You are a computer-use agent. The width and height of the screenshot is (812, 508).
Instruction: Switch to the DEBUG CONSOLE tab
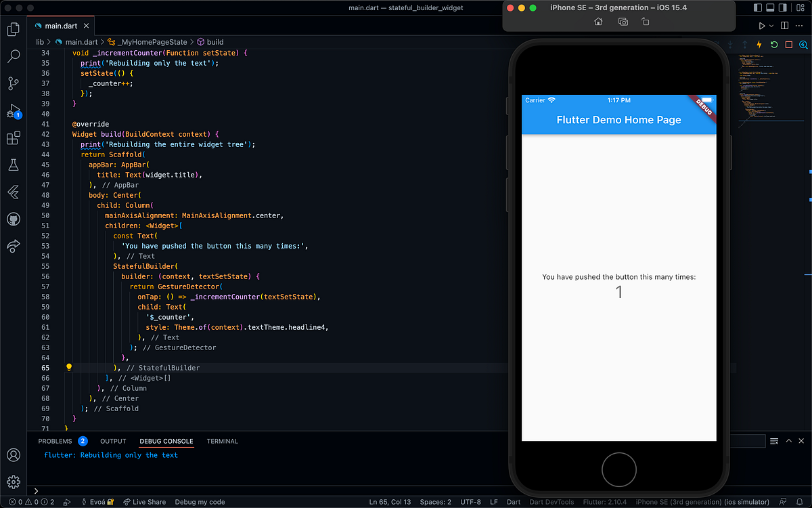click(x=166, y=441)
